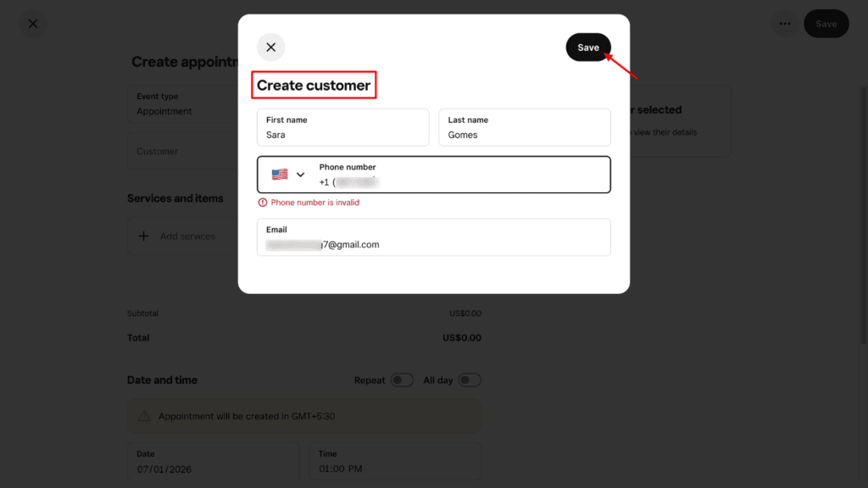Click the timezone warning triangle icon

[144, 417]
